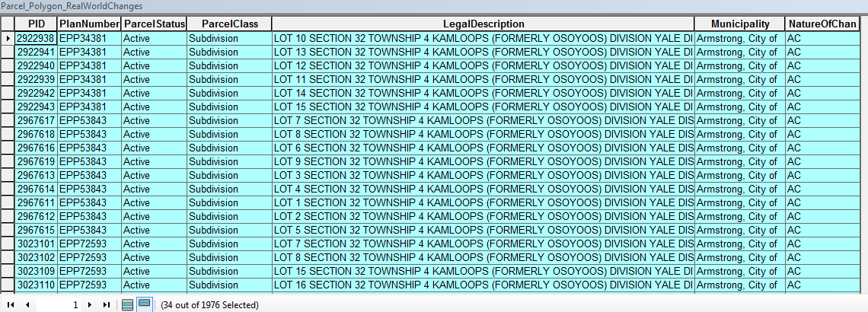
Task: Select the PID column header
Action: click(x=36, y=24)
